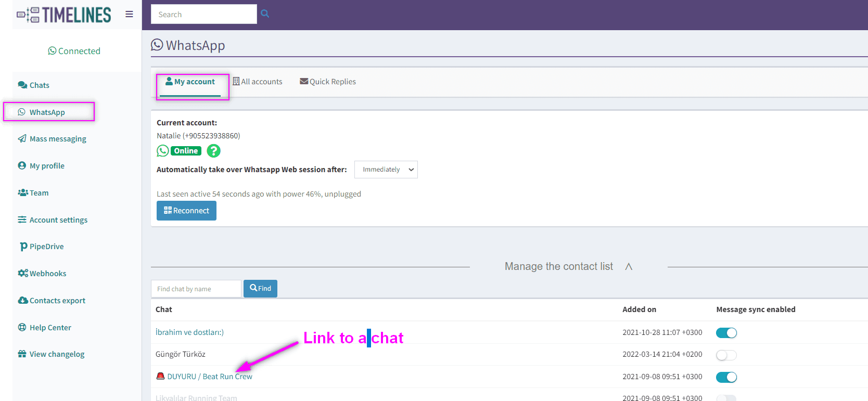Disable message sync for İbrahim ve dostları
Image resolution: width=868 pixels, height=401 pixels.
[726, 333]
